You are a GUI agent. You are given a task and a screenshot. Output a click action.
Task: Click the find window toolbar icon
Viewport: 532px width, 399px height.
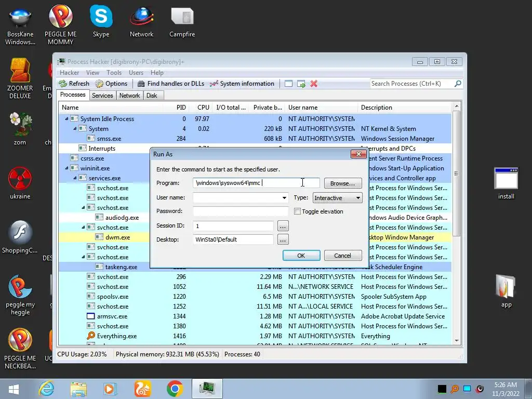[288, 84]
